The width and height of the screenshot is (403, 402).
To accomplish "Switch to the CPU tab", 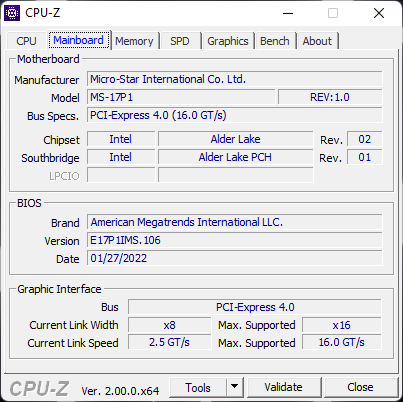I will (26, 41).
